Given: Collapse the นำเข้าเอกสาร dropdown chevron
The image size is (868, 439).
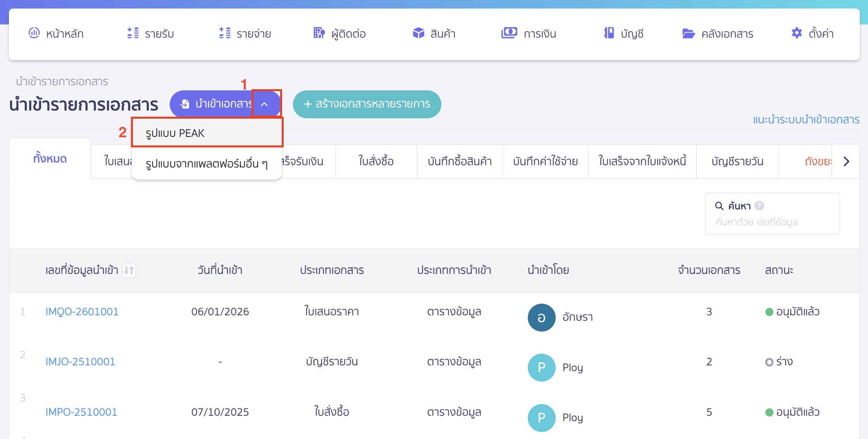Looking at the screenshot, I should coord(265,104).
